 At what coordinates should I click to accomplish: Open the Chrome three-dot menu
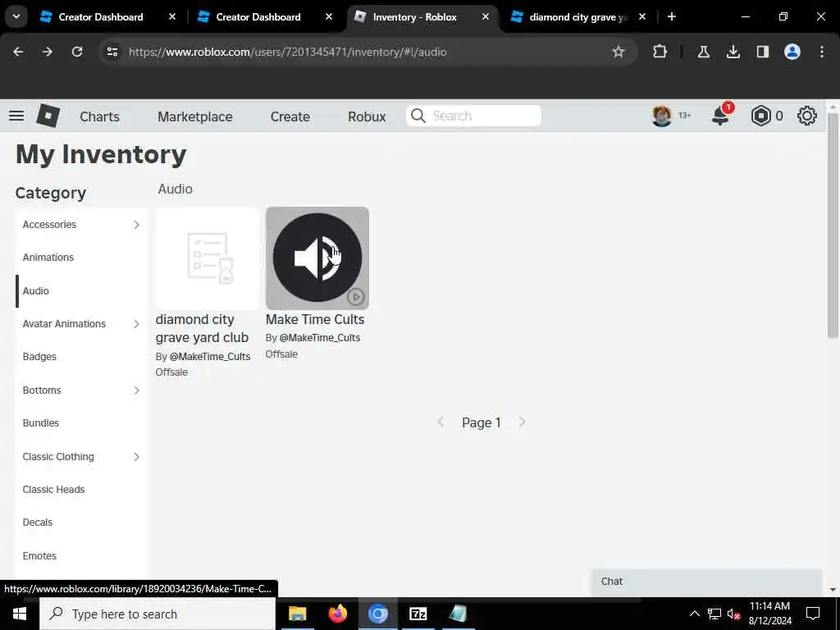point(822,52)
